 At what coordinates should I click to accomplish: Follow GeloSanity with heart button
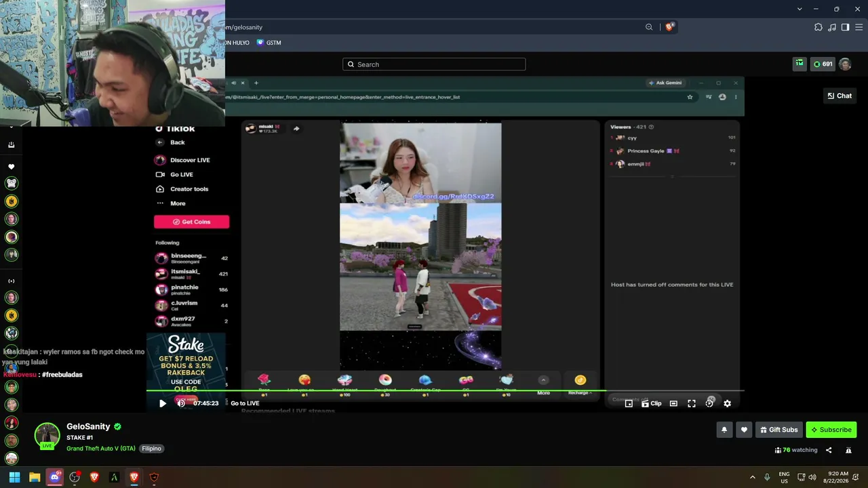tap(744, 430)
